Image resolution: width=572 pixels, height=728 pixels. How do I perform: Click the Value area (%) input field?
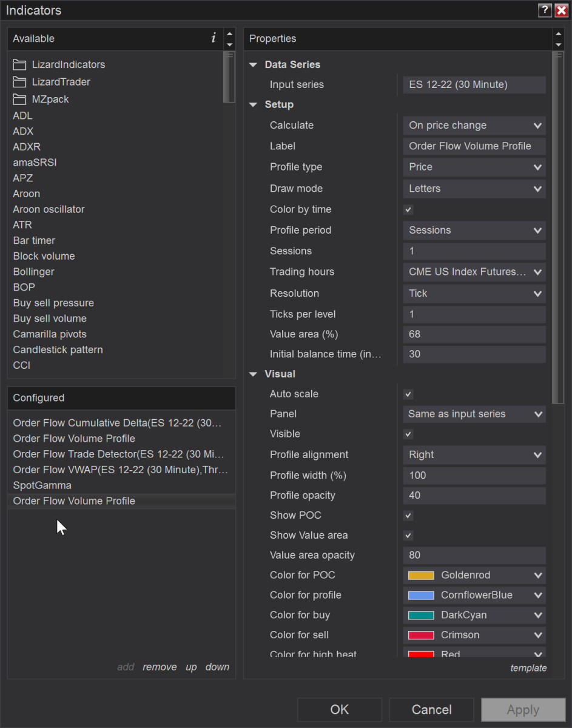474,334
